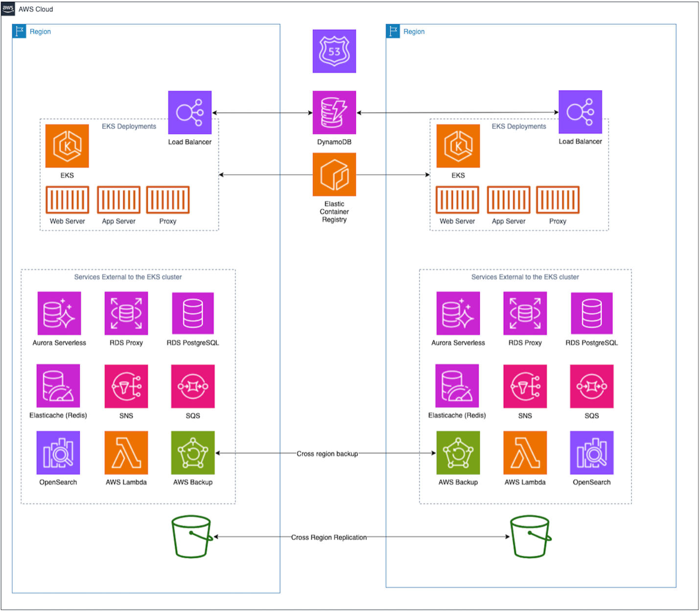Open the Elastic Container Registry icon
Viewport: 700px width, 614px height.
point(334,174)
